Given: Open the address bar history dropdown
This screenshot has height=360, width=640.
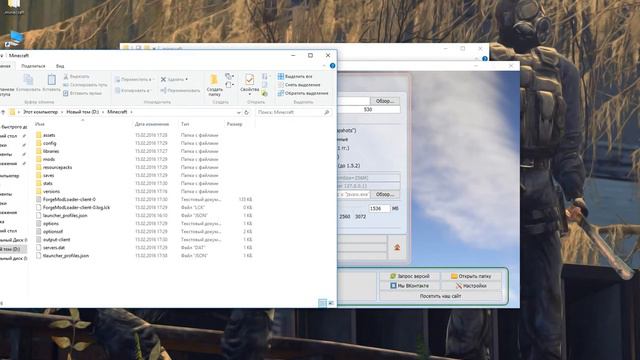Looking at the screenshot, I should tap(238, 112).
